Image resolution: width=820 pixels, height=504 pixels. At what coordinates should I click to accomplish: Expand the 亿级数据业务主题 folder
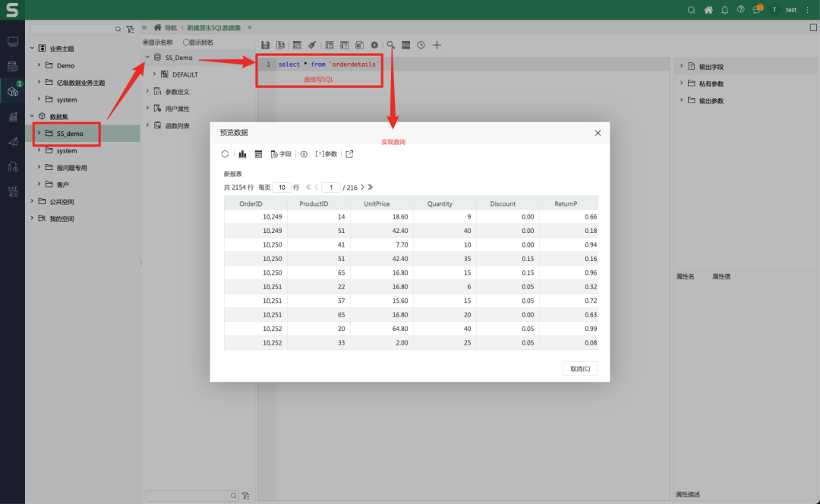pos(39,82)
